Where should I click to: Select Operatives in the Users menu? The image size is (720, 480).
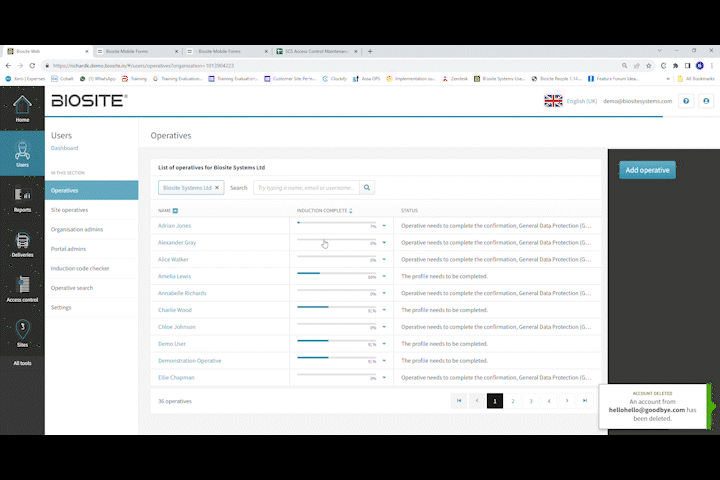[91, 190]
